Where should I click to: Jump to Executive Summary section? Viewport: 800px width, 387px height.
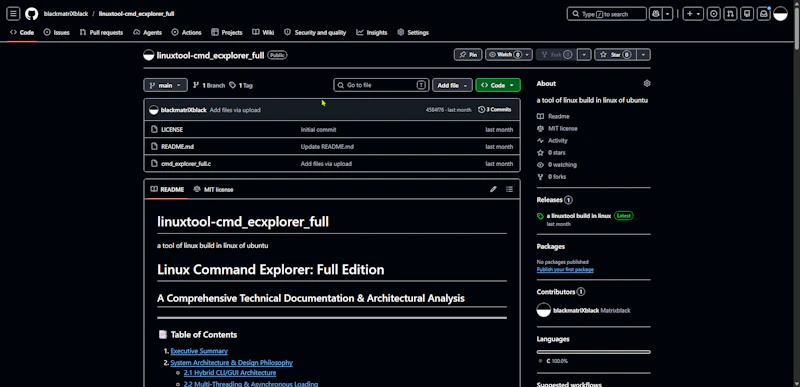coord(199,351)
